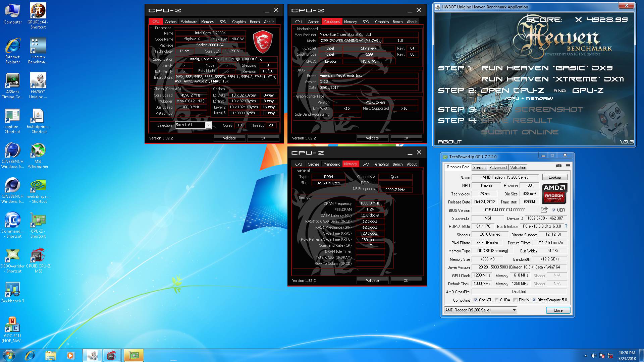This screenshot has height=362, width=644.
Task: Click CPU-Z taskbar button
Action: pyautogui.click(x=112, y=355)
